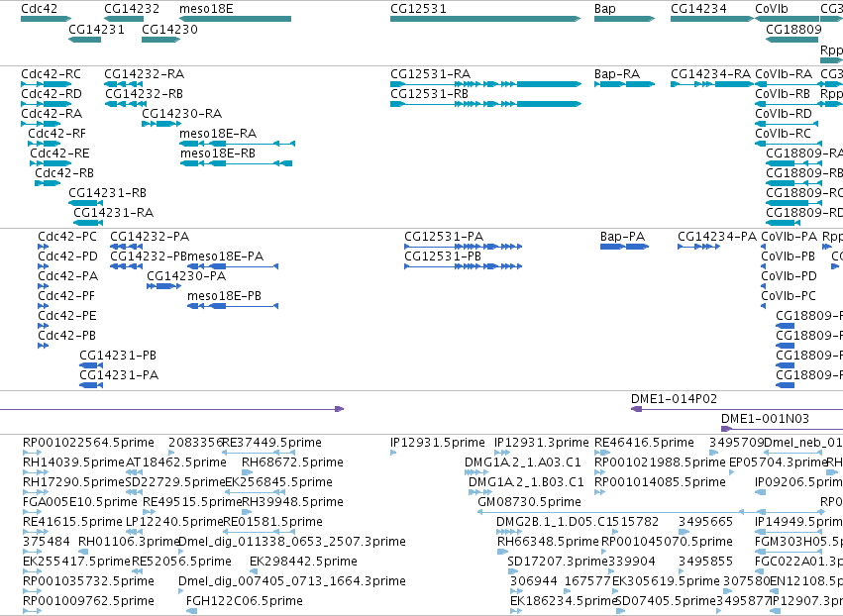Screen dimensions: 843x616
Task: Select the Cdc42-RA transcript label
Action: (52, 114)
